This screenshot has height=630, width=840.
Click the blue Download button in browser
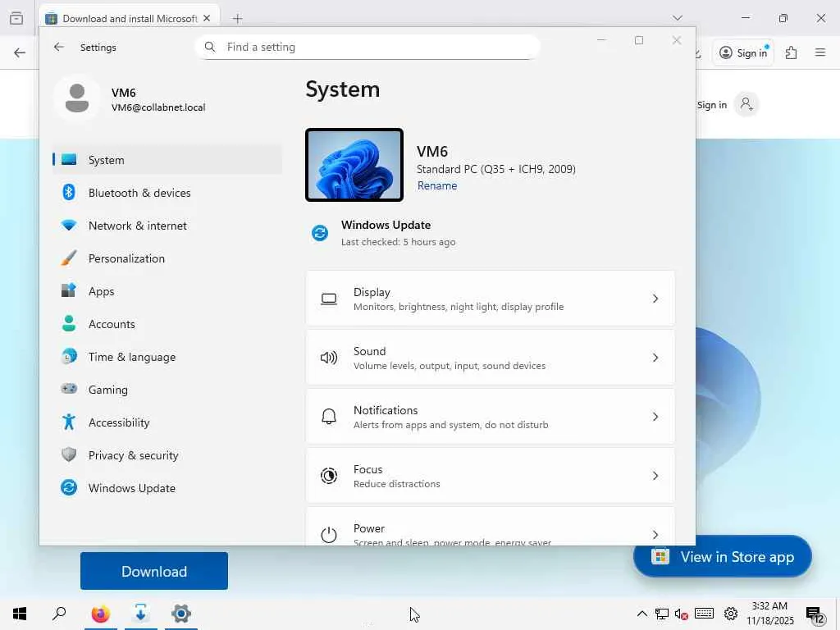(x=154, y=571)
